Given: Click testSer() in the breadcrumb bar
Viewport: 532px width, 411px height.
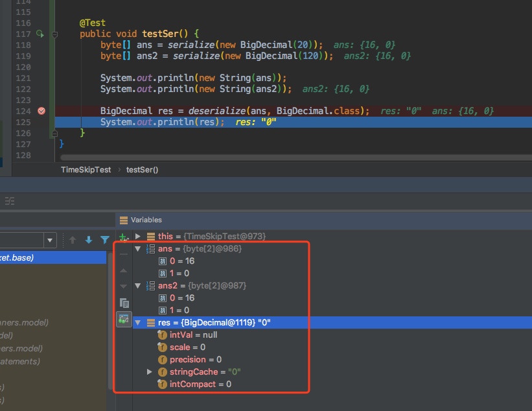Looking at the screenshot, I should pyautogui.click(x=141, y=169).
